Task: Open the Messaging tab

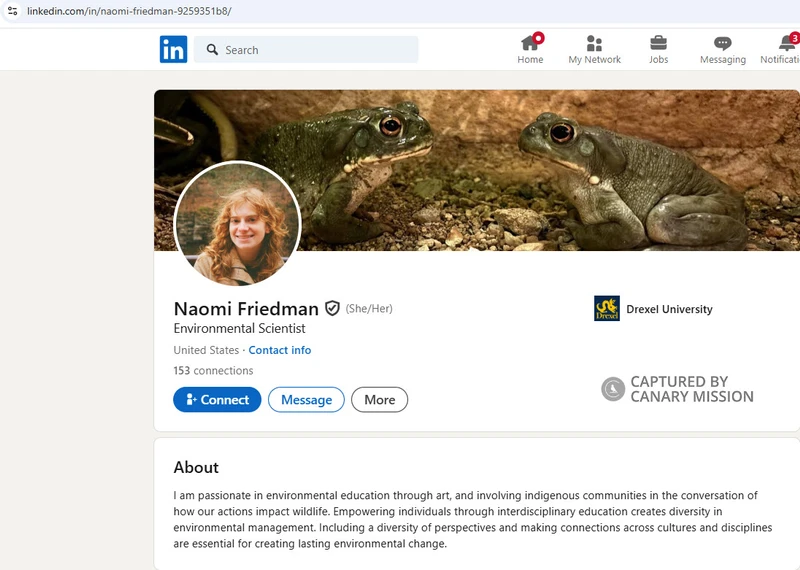Action: (722, 49)
